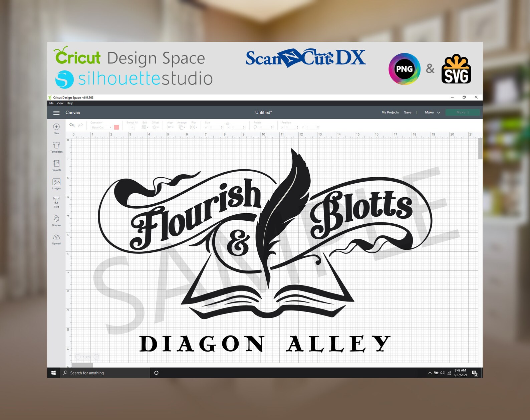Image resolution: width=530 pixels, height=420 pixels.
Task: Pick the pink operation color swatch
Action: point(116,127)
